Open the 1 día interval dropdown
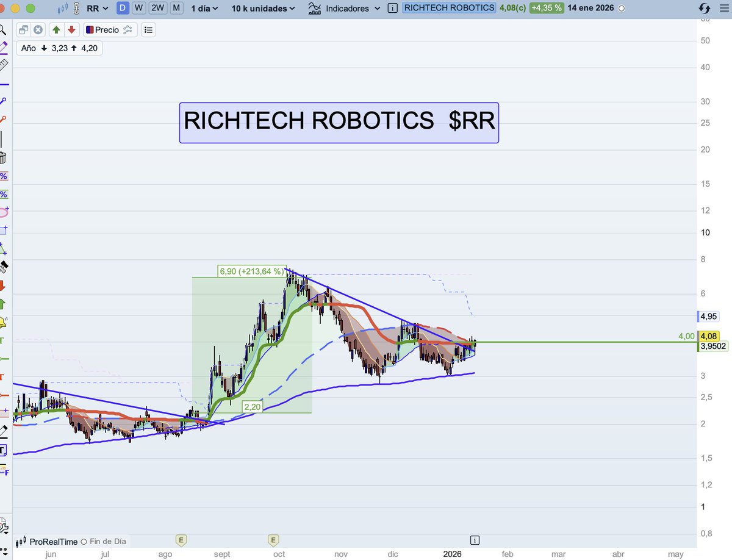This screenshot has height=560, width=732. [x=204, y=9]
